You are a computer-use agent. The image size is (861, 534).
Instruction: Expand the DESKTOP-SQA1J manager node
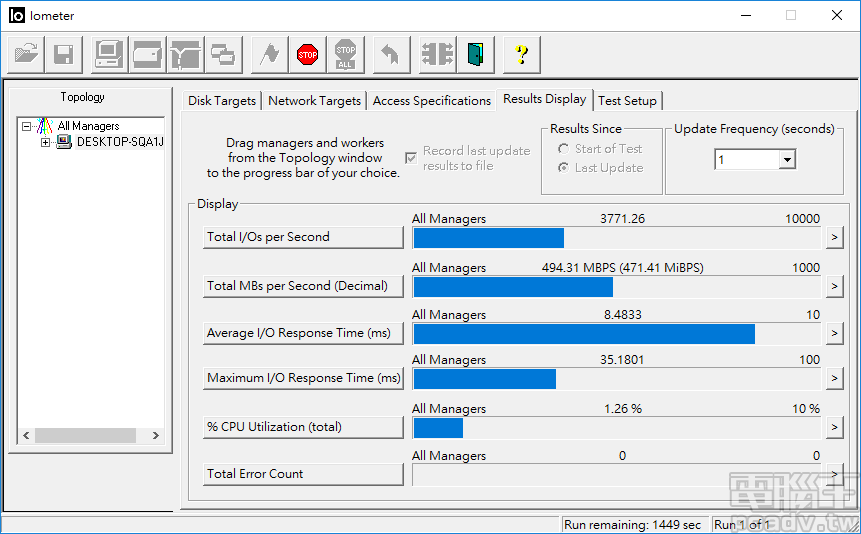click(x=46, y=143)
